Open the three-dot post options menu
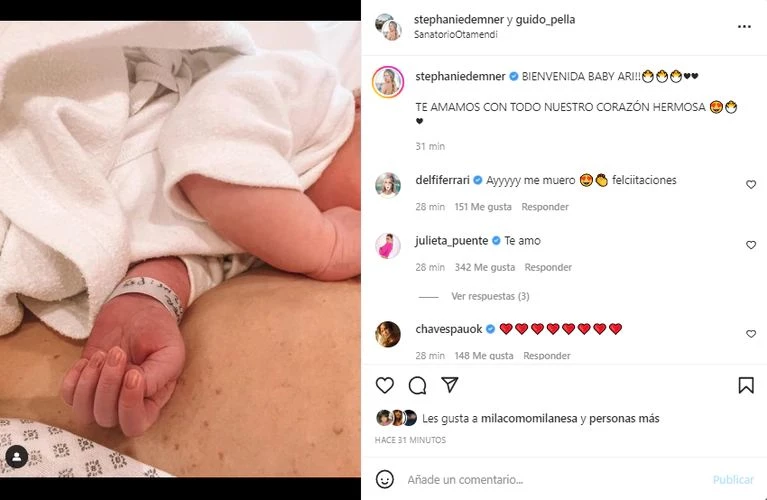This screenshot has height=500, width=767. tap(744, 26)
